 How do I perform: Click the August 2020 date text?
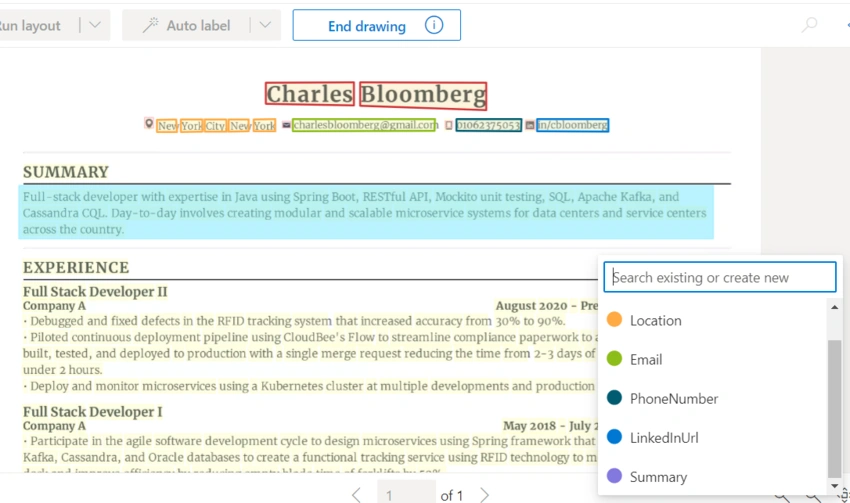click(x=531, y=306)
